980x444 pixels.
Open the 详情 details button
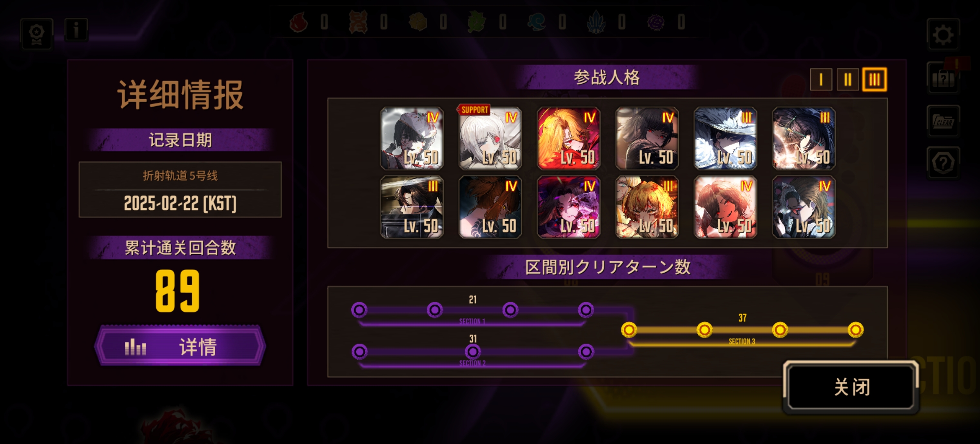coord(180,346)
